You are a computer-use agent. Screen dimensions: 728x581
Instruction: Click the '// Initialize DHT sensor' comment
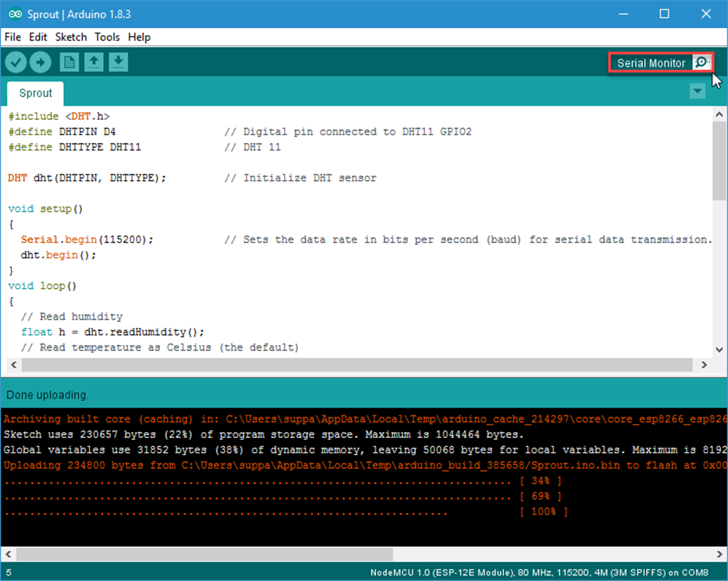tap(300, 178)
